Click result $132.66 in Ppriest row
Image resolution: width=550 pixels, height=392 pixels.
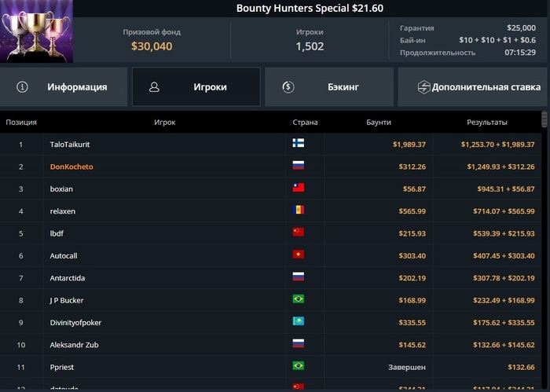tap(521, 367)
